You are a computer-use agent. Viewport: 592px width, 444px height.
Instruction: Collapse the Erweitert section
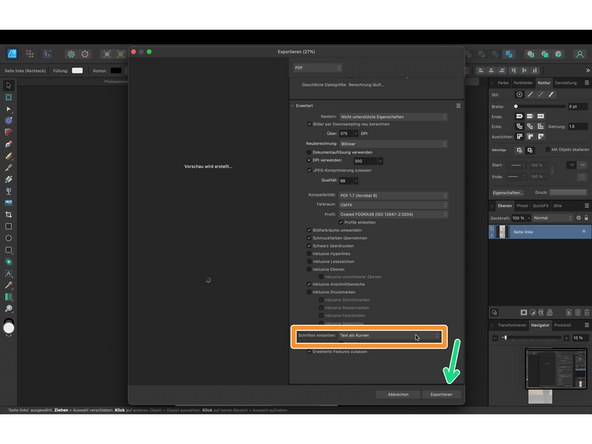click(x=293, y=106)
